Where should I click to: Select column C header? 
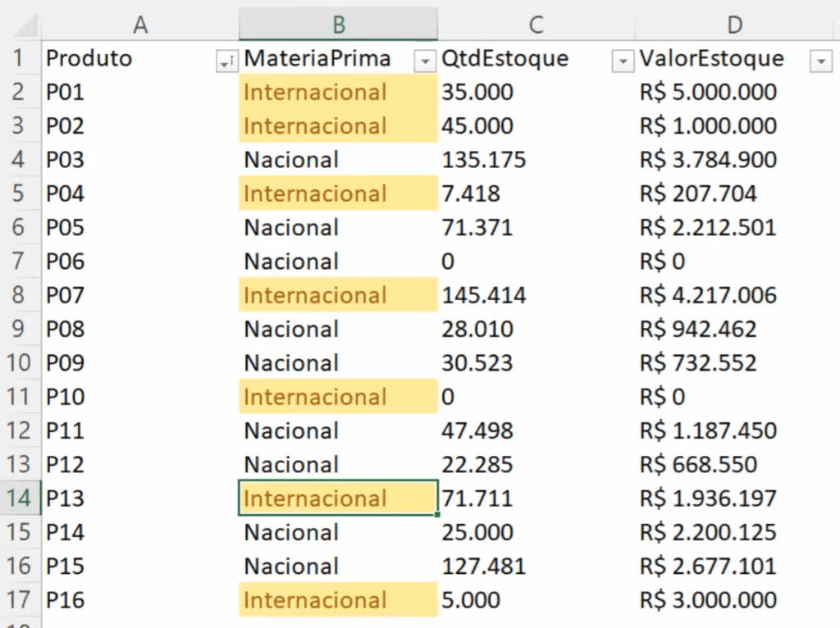point(536,24)
